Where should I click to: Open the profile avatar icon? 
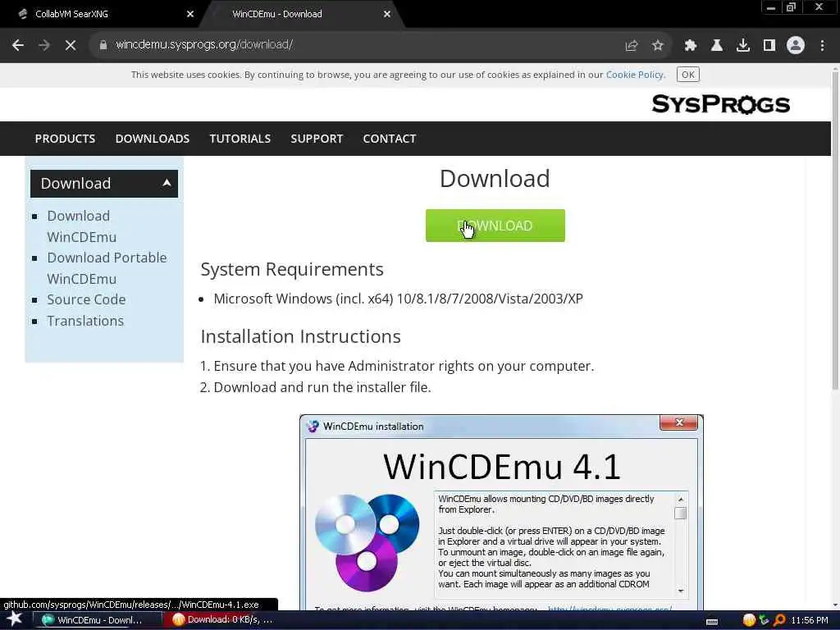click(x=796, y=46)
